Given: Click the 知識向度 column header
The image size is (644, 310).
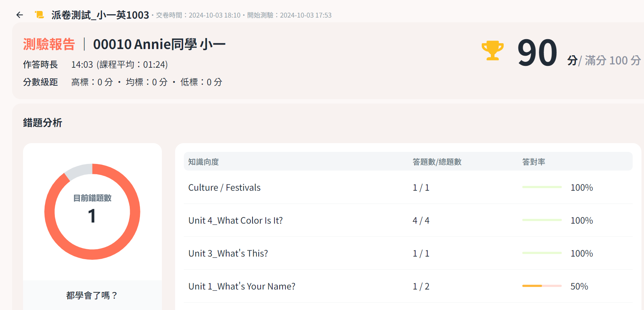Looking at the screenshot, I should click(204, 162).
